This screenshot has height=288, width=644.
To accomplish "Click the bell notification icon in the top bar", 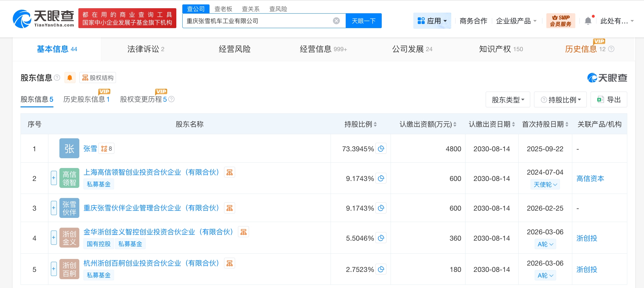I will [588, 20].
